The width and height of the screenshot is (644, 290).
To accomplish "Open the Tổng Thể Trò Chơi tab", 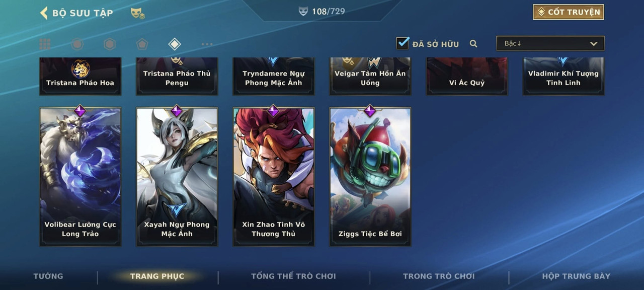I will pyautogui.click(x=293, y=276).
